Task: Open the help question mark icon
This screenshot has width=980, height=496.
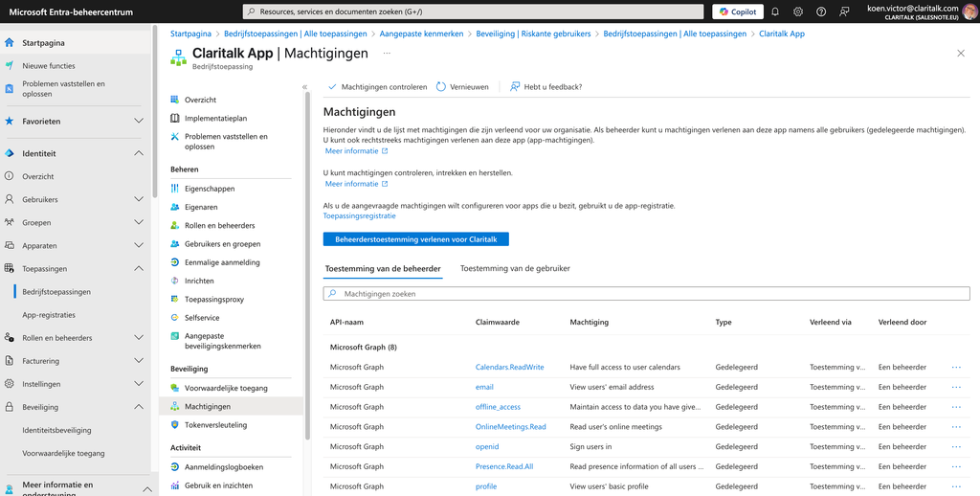Action: tap(821, 11)
